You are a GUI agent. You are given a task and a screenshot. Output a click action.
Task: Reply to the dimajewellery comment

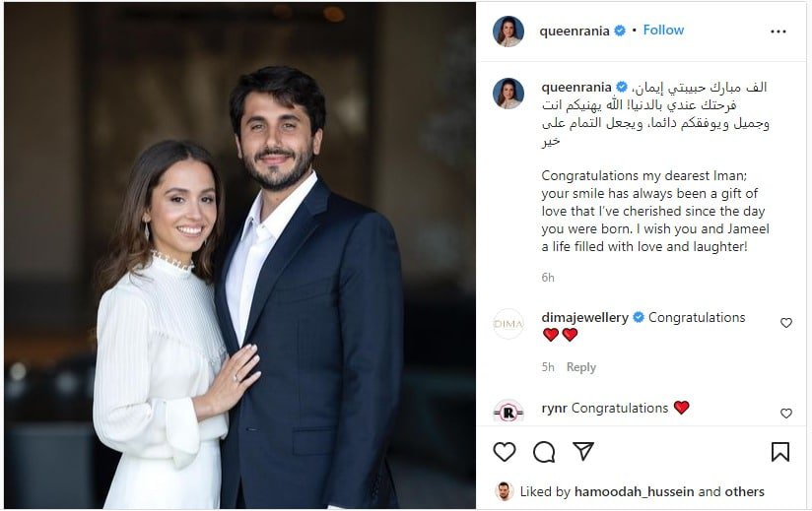581,367
